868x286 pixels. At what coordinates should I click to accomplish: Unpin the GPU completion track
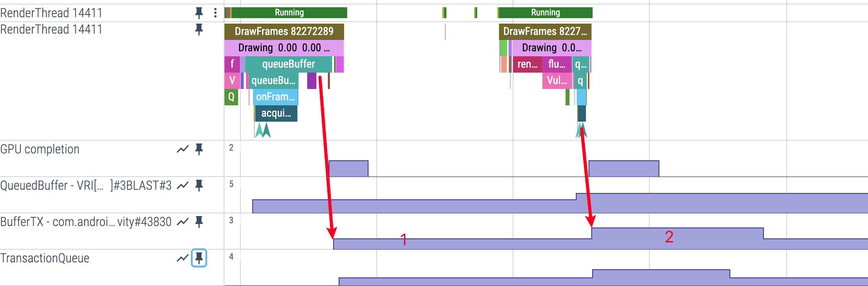coord(199,149)
